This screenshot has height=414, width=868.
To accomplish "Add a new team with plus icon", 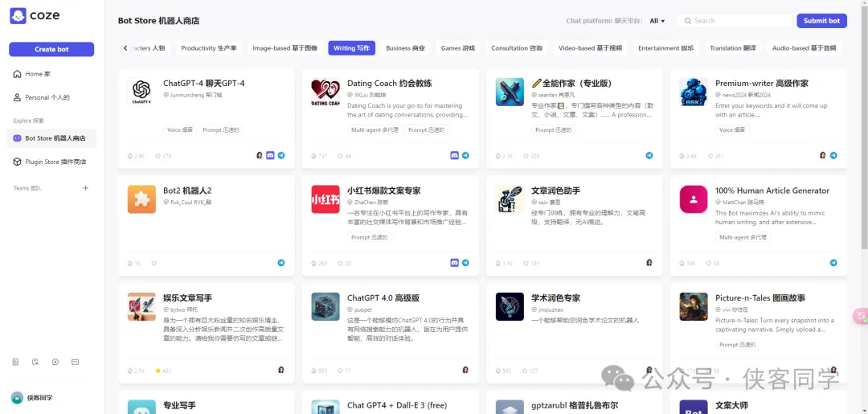I will (85, 188).
